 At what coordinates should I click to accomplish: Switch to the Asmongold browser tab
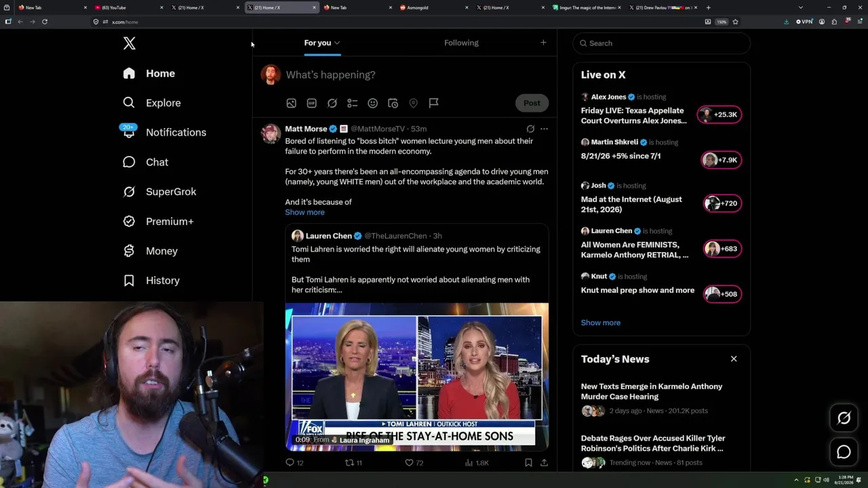point(434,7)
